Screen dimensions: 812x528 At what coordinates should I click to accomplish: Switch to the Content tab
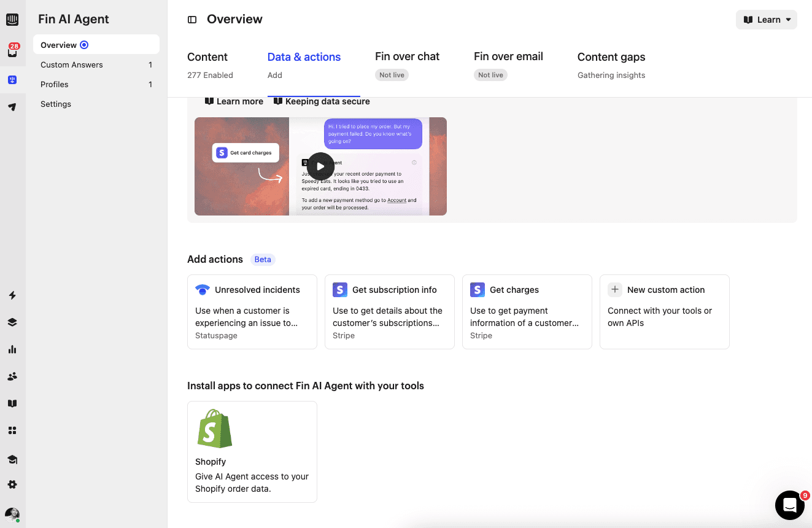pyautogui.click(x=207, y=57)
